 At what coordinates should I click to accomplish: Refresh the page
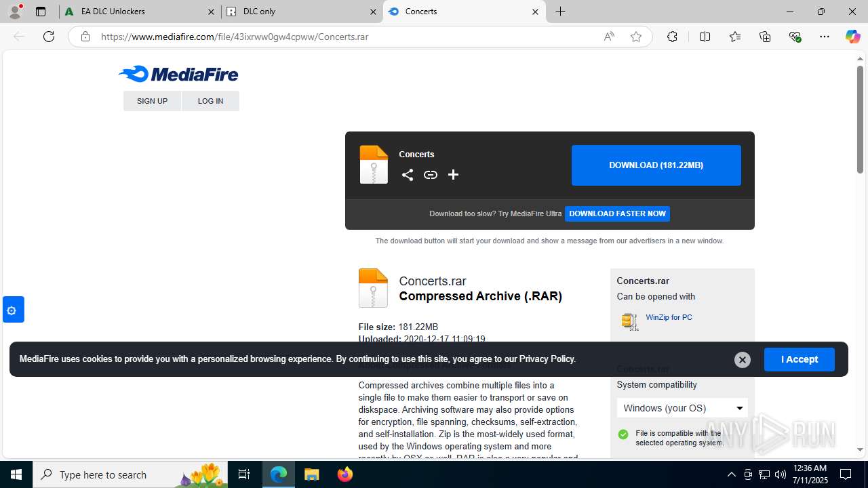49,37
